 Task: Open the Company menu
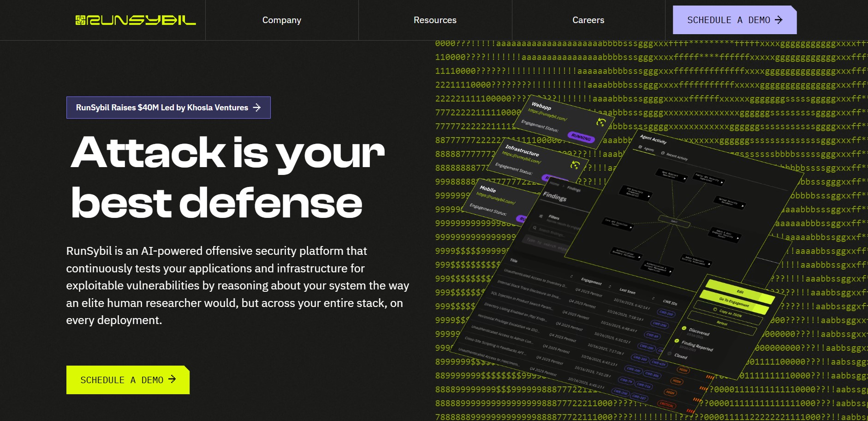pyautogui.click(x=282, y=20)
